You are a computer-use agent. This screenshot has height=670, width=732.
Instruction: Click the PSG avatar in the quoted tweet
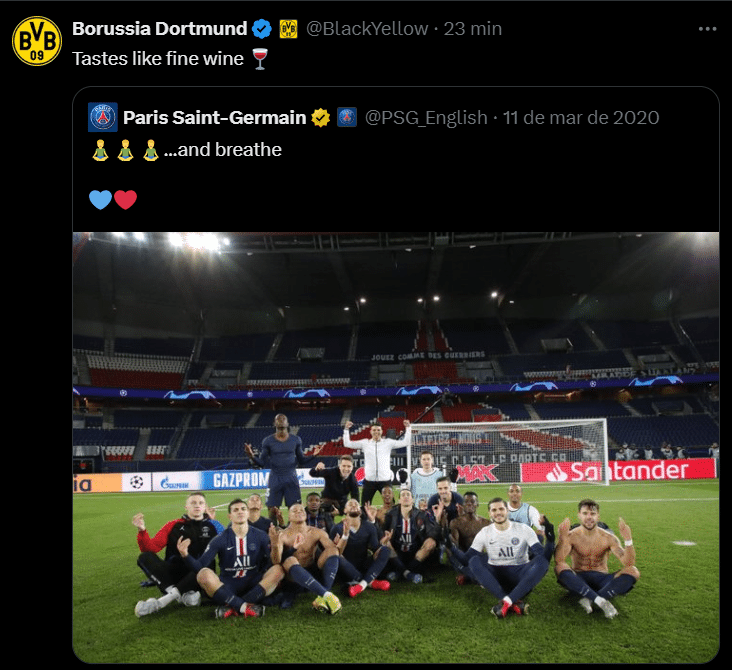click(102, 117)
